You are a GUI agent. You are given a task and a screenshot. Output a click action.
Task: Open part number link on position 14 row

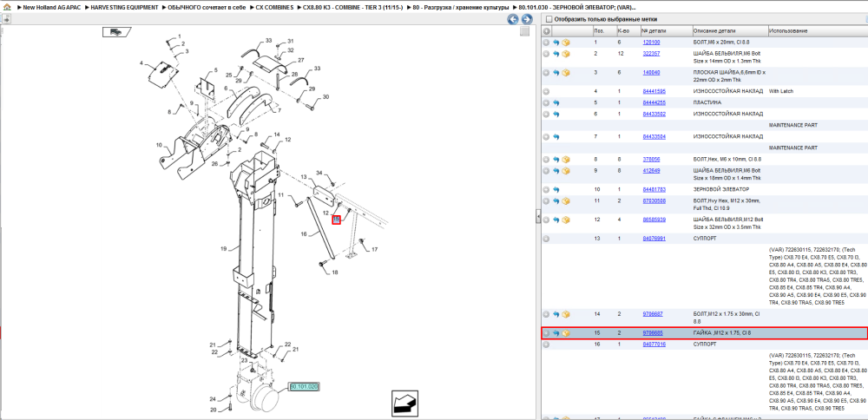pos(653,314)
